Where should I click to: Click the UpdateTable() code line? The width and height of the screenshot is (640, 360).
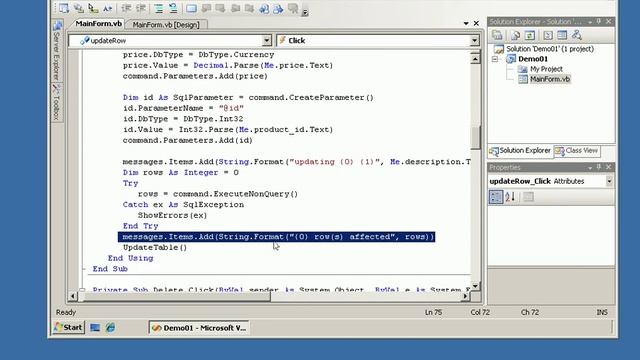155,247
